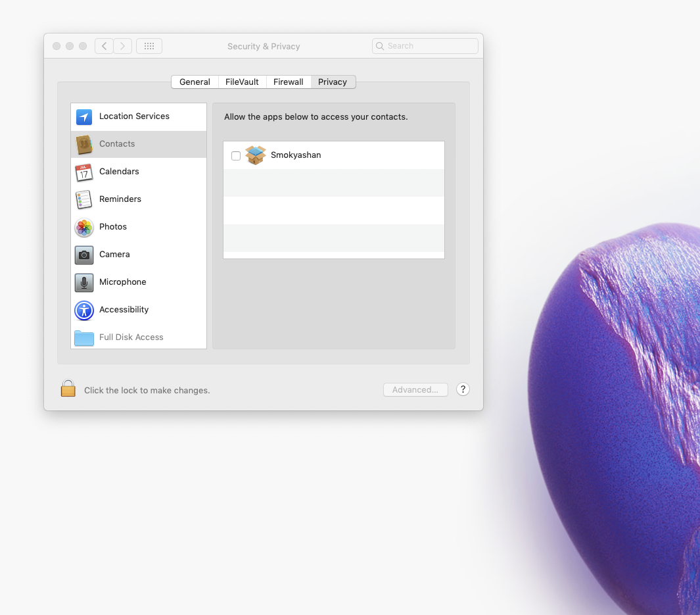The image size is (700, 615).
Task: Select the Microphone label in sidebar
Action: coord(123,282)
